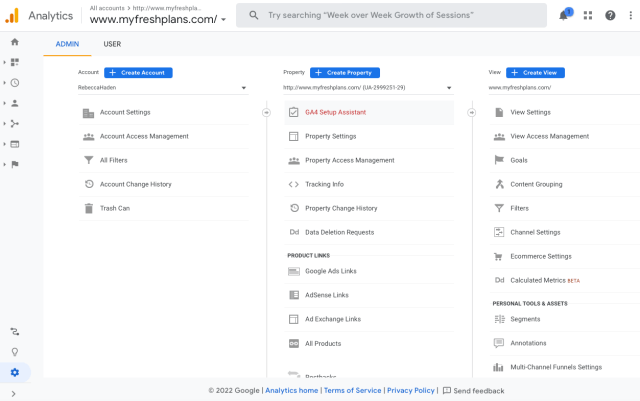Open the Home icon in left sidebar
The width and height of the screenshot is (640, 401).
coord(15,42)
